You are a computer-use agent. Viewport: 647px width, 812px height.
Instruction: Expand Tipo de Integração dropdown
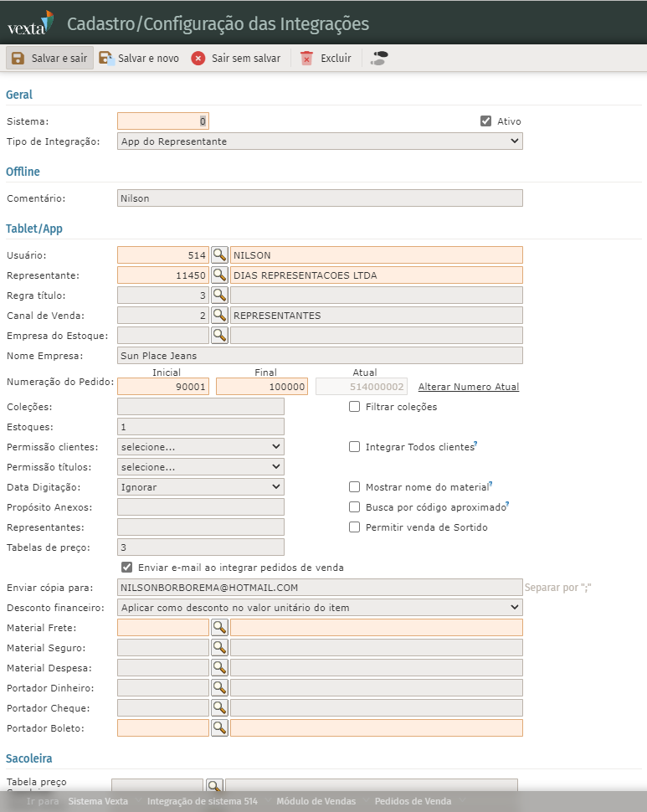pyautogui.click(x=320, y=141)
